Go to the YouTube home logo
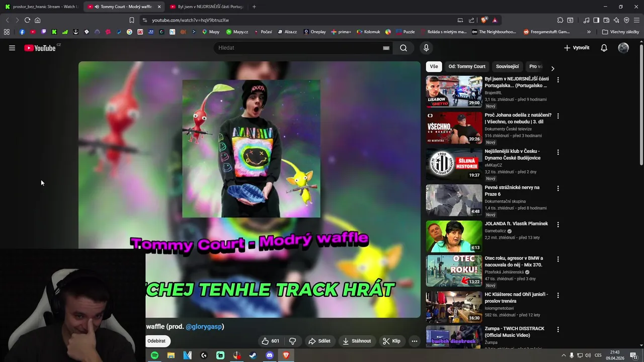 [40, 48]
